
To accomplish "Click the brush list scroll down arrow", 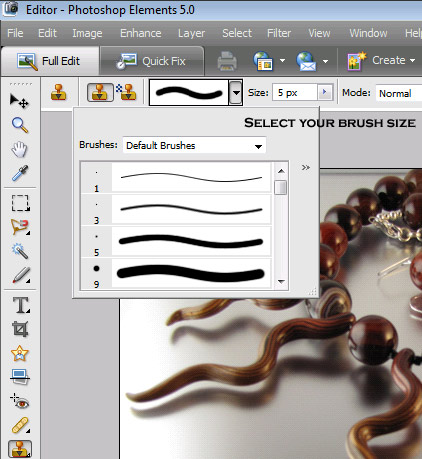I will pos(281,282).
